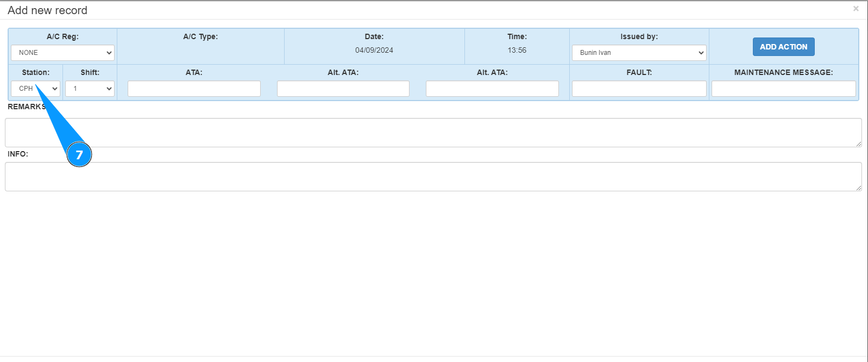Screen dimensions: 868x362
Task: Focus the first Alt. ATA input field
Action: pyautogui.click(x=343, y=89)
